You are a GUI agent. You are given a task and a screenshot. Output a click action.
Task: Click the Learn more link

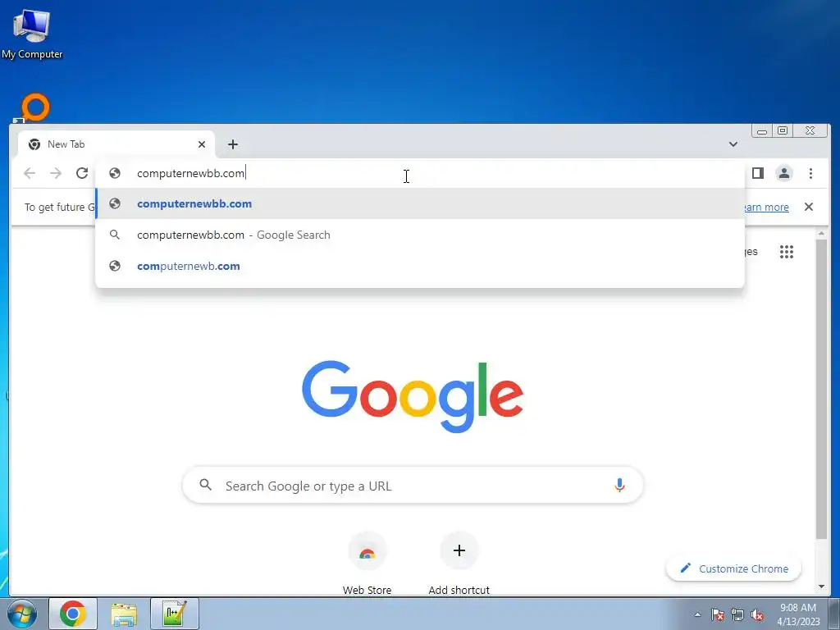(767, 207)
